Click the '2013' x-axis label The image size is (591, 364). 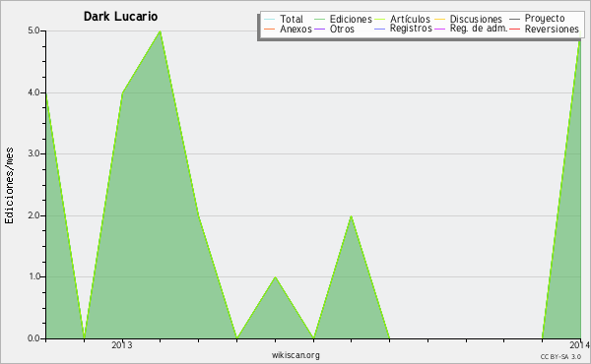pos(122,345)
